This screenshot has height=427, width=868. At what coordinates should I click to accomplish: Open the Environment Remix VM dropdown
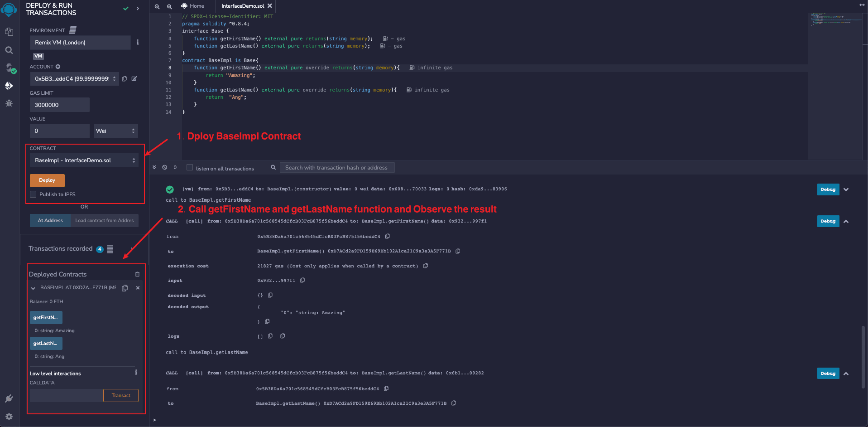80,43
